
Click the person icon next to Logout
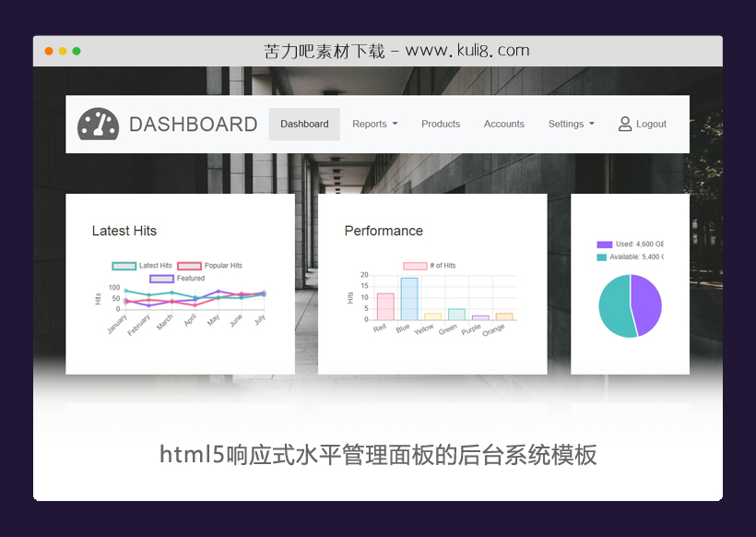click(623, 124)
